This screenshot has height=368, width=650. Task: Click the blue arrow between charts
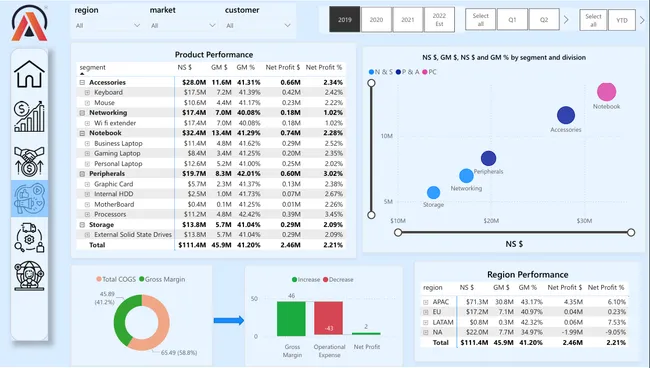pos(228,320)
